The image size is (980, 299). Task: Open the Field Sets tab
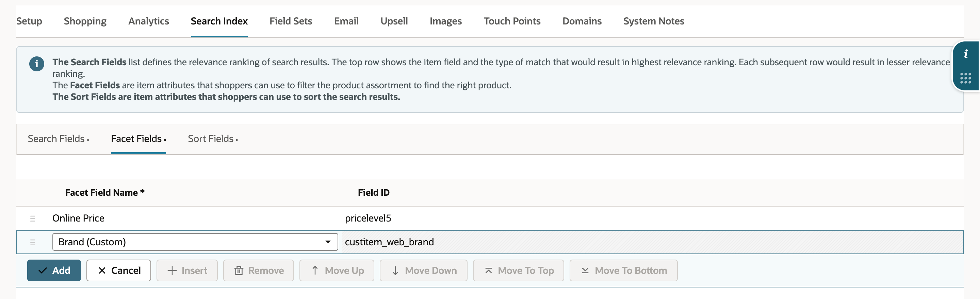click(291, 21)
